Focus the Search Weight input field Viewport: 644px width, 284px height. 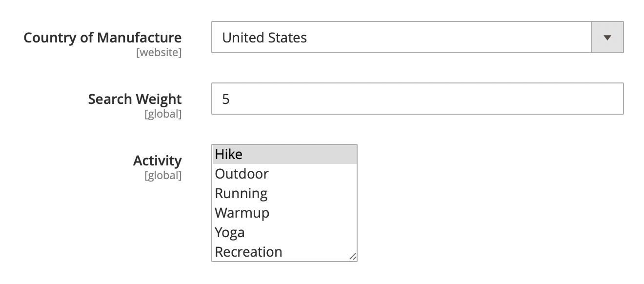click(417, 99)
